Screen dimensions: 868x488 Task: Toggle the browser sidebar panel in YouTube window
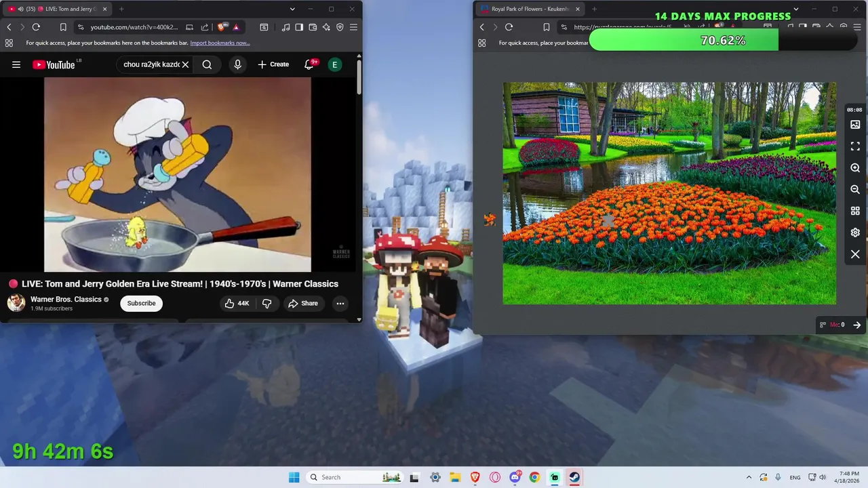(x=299, y=27)
